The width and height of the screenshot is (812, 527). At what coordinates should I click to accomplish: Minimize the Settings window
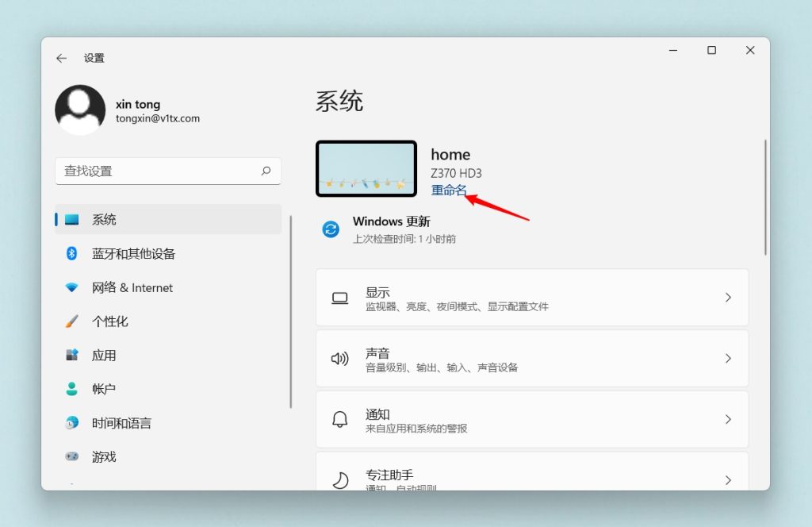coord(673,50)
